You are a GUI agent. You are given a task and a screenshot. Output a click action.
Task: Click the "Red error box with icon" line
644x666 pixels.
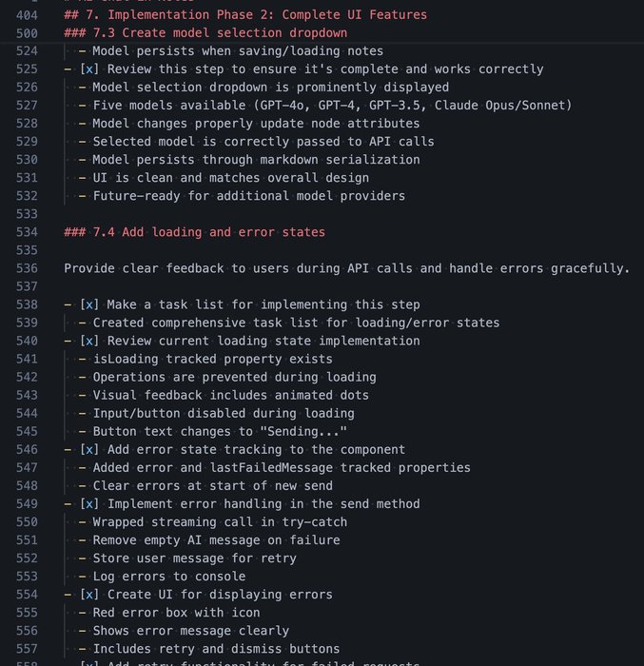click(x=176, y=612)
